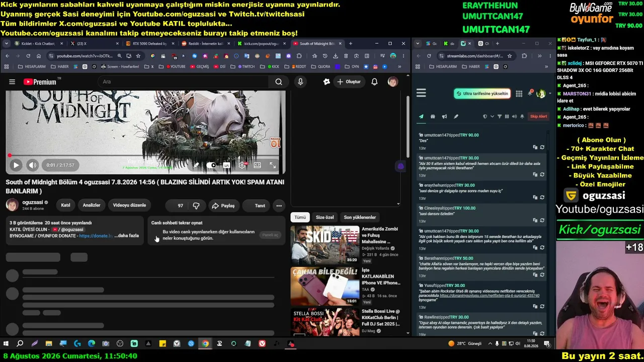Open Chrome tab search dropdown arrow
644x362 pixels.
tap(6, 44)
